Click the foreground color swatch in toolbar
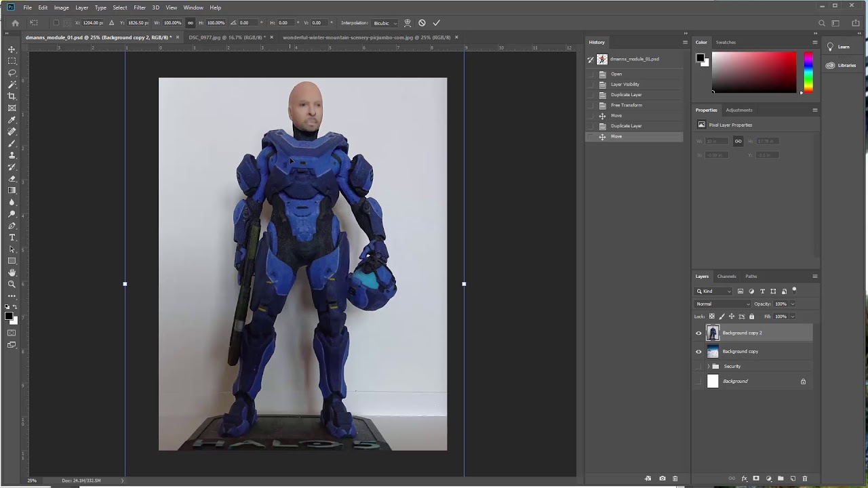 click(x=8, y=316)
